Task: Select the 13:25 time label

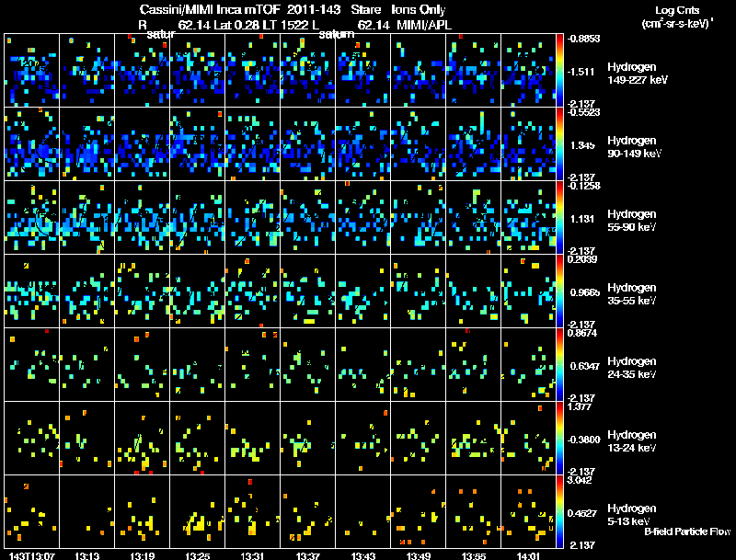Action: click(x=197, y=554)
